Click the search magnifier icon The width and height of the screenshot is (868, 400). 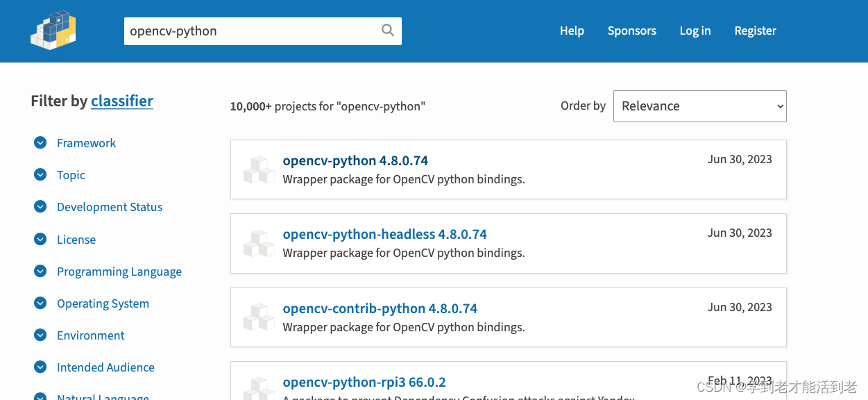point(387,31)
